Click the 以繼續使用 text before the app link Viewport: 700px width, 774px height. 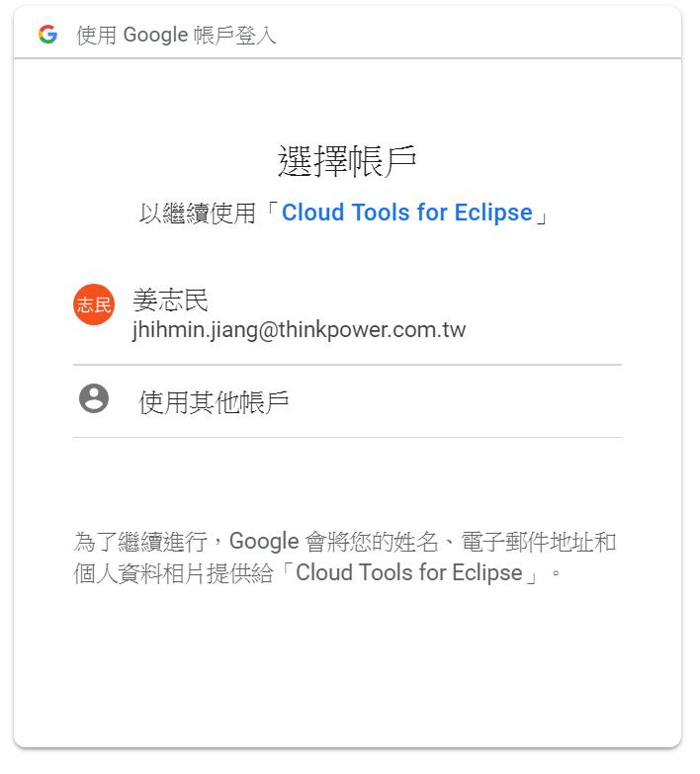[198, 214]
